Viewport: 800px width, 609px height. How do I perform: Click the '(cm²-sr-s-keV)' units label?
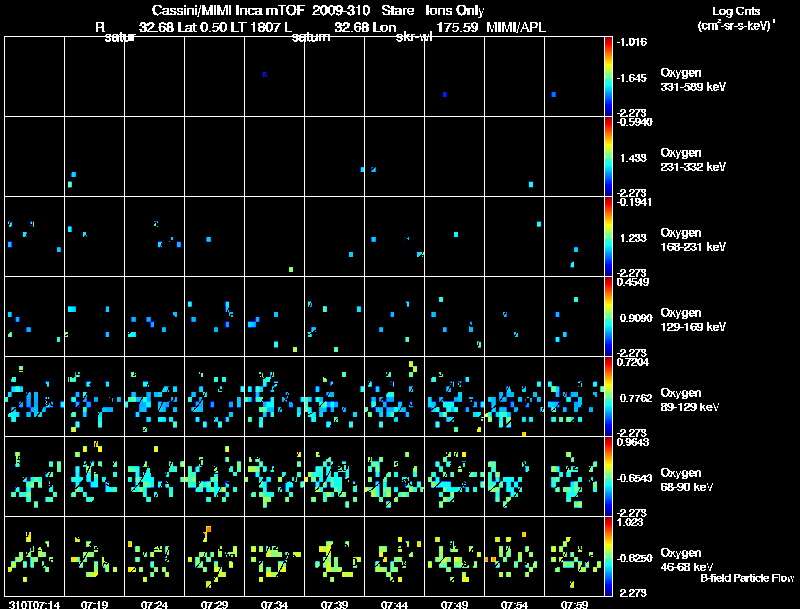[x=736, y=26]
